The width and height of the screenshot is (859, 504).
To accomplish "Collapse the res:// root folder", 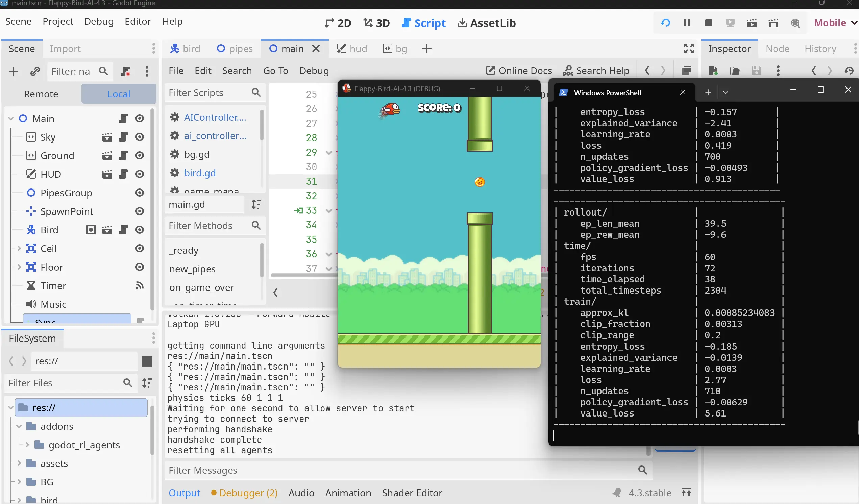I will (11, 408).
